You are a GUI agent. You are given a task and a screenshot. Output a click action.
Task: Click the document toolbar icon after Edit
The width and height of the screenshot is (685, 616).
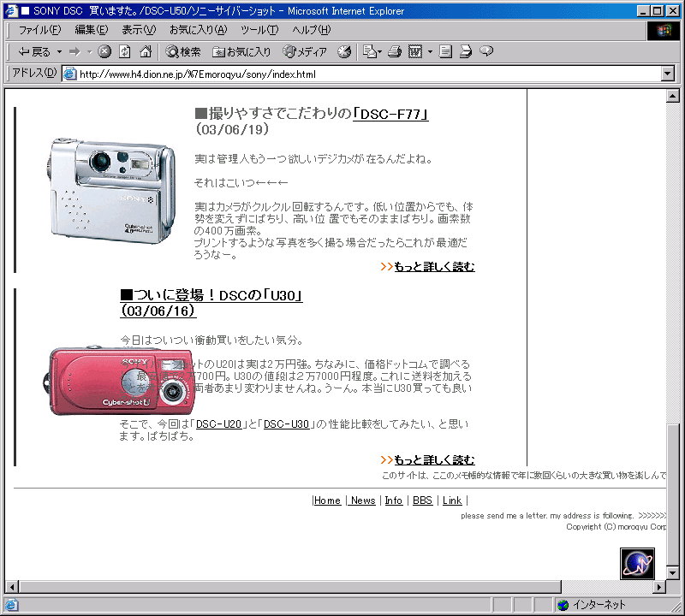click(x=445, y=52)
